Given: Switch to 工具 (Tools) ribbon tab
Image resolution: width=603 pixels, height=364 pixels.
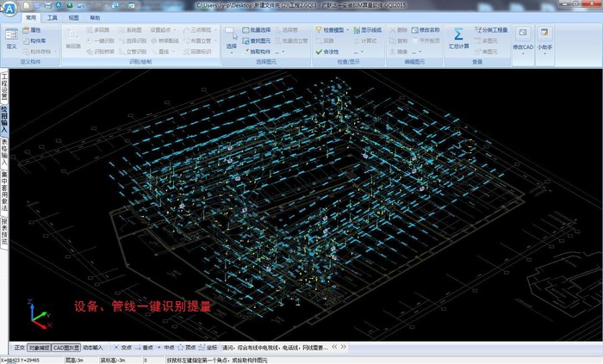Looking at the screenshot, I should pyautogui.click(x=53, y=17).
